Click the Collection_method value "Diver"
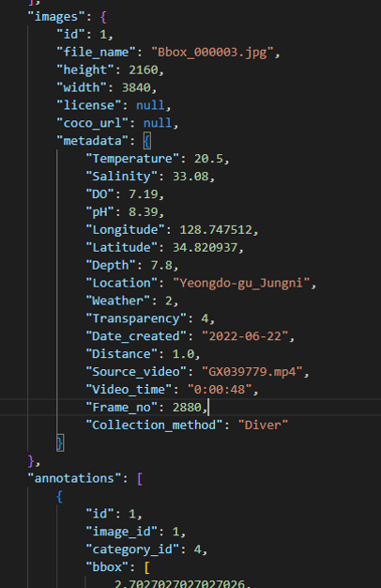The height and width of the screenshot is (588, 381). (263, 426)
